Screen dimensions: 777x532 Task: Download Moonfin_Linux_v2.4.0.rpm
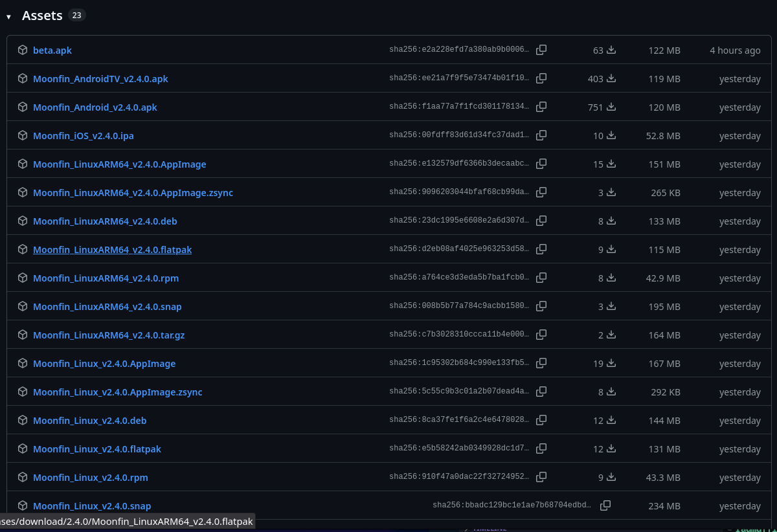click(x=91, y=478)
